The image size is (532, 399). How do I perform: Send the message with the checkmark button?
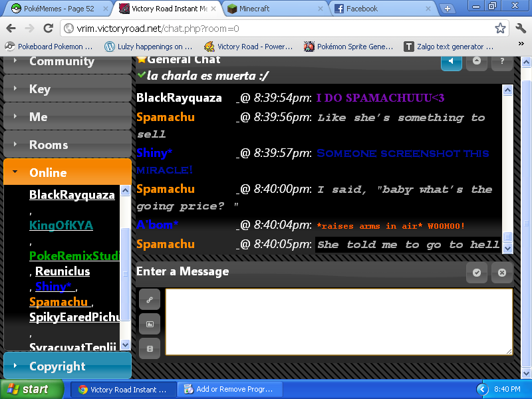(x=477, y=273)
